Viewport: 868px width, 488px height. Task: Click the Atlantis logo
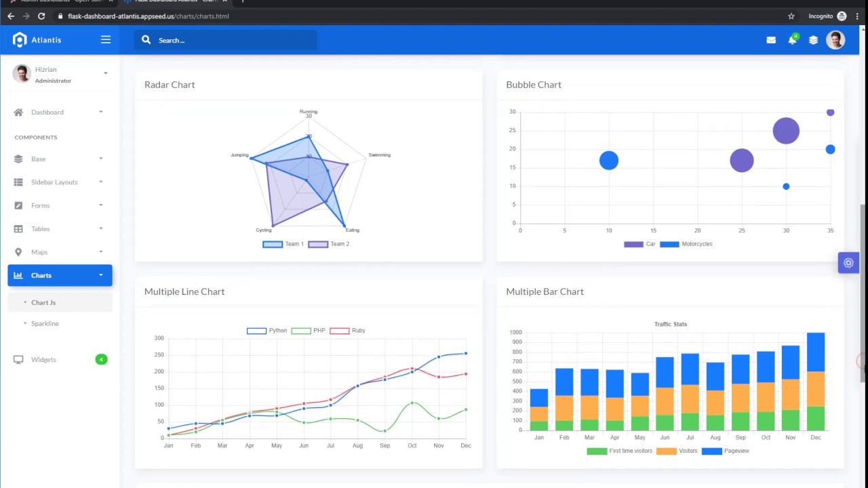click(37, 40)
